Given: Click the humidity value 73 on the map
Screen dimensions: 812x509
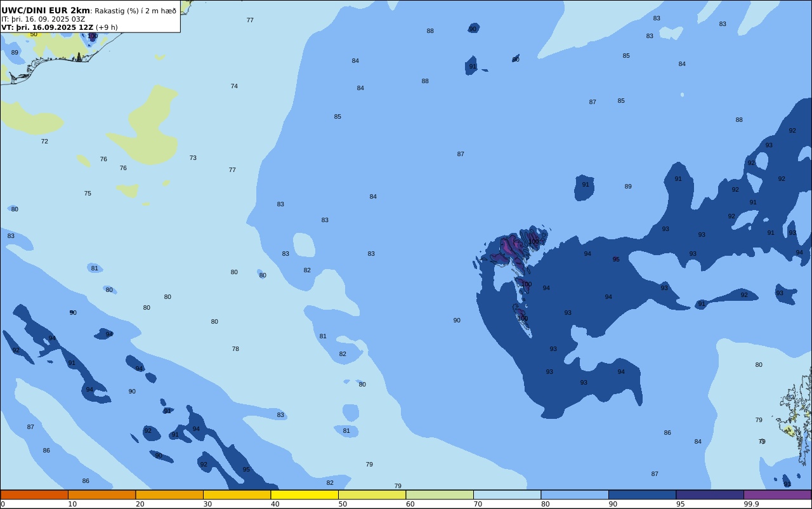Looking at the screenshot, I should point(193,158).
